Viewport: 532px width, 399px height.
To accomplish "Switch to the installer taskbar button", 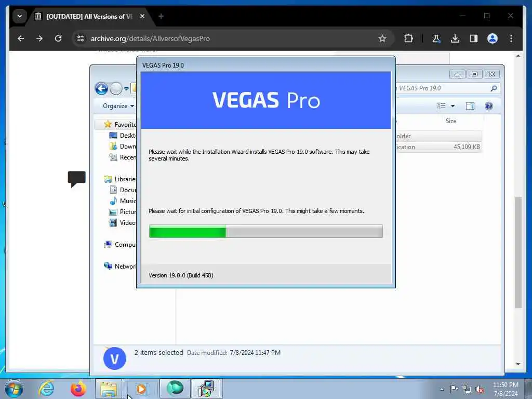I will coord(207,389).
